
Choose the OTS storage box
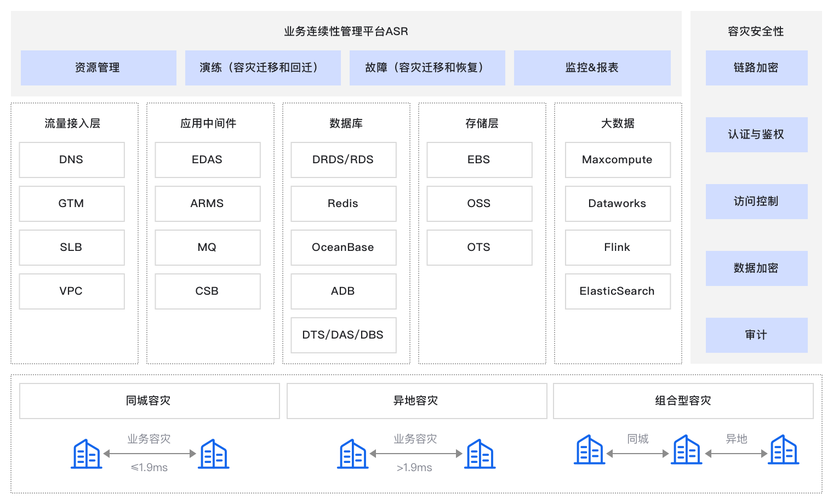(480, 248)
